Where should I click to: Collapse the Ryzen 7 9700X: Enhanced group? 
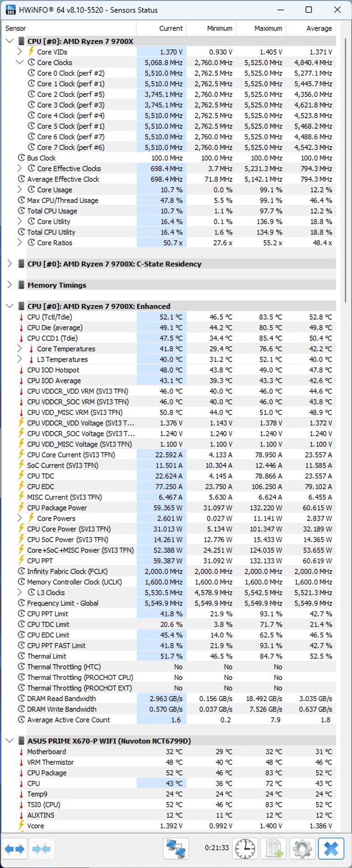9,306
